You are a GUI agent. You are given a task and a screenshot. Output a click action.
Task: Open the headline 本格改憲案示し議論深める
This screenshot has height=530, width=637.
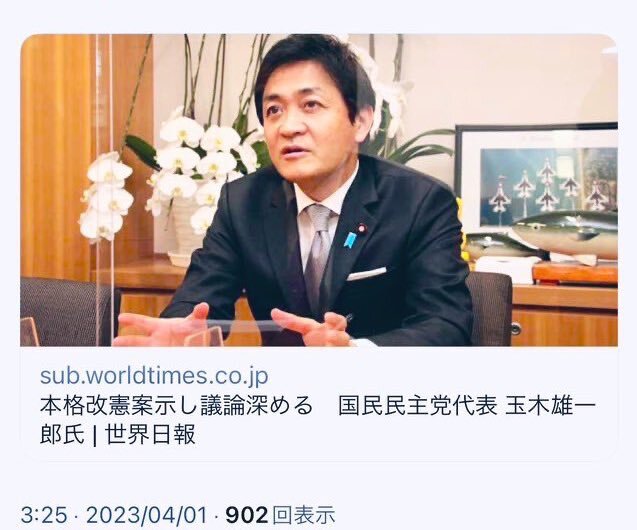point(176,406)
